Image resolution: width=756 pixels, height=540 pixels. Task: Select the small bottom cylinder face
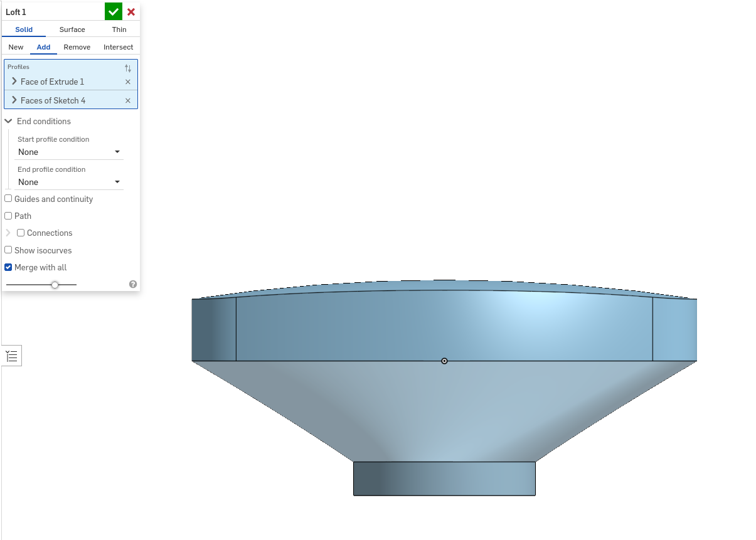click(x=444, y=479)
